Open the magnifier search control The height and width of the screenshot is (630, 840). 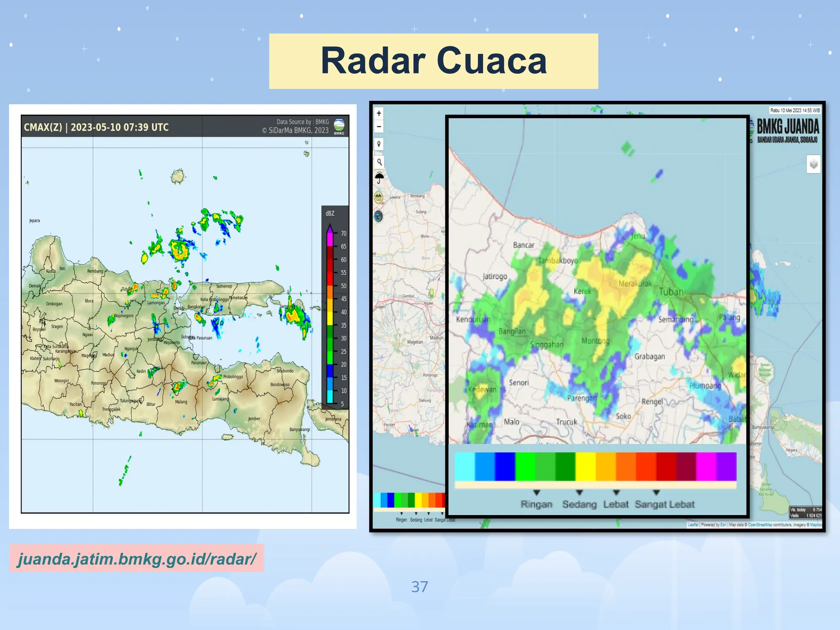(379, 162)
